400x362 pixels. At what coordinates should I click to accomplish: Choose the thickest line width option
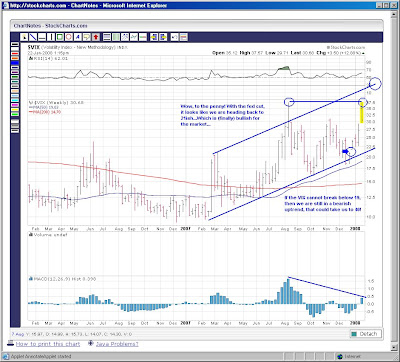coord(15,130)
